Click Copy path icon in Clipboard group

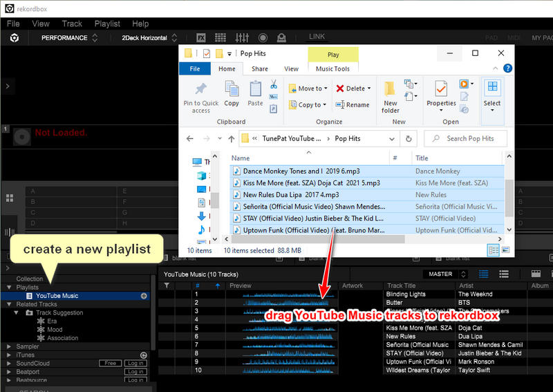pyautogui.click(x=273, y=97)
